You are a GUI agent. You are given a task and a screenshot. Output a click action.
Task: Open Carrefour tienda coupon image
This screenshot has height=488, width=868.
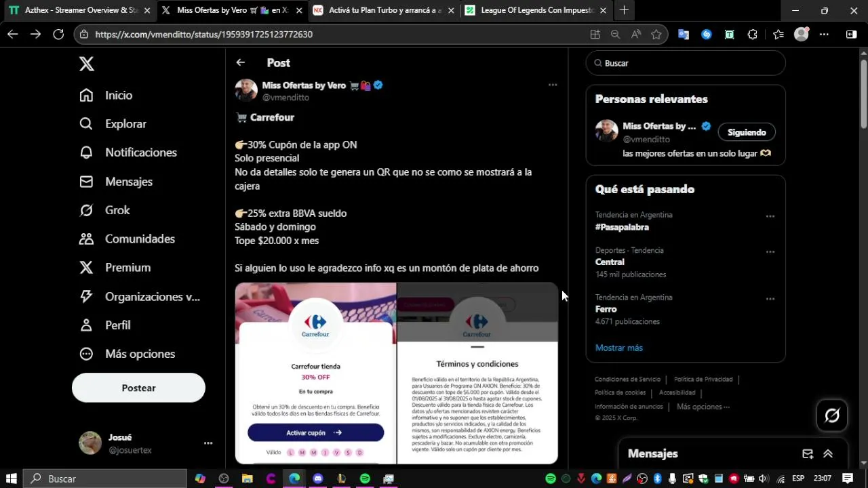coord(315,373)
